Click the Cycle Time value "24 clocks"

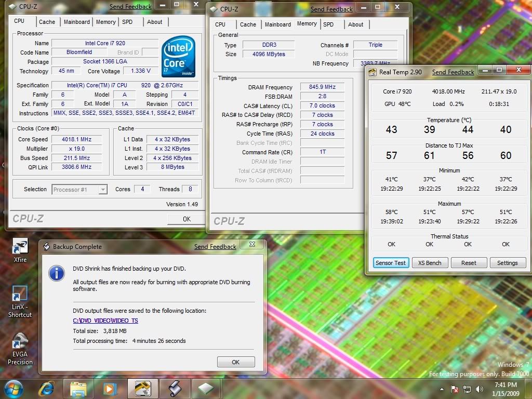(322, 134)
